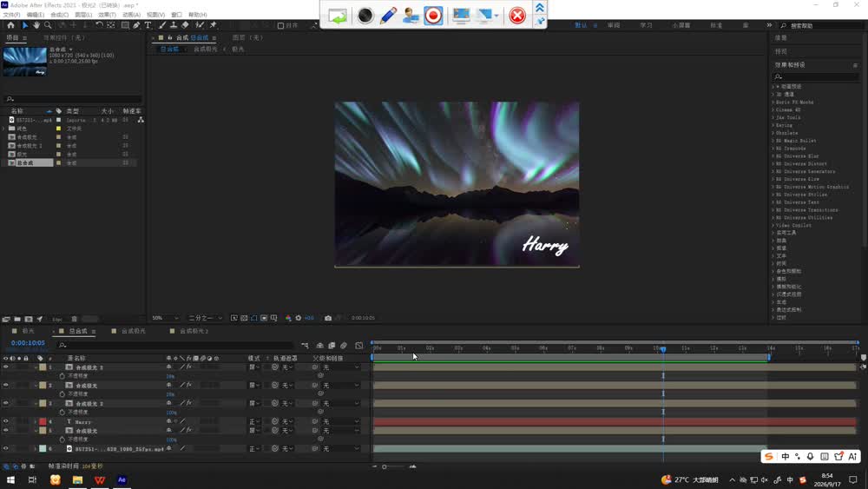Click the 0:00:10:05 current timecode
Screen dimensions: 868x489
pos(28,343)
